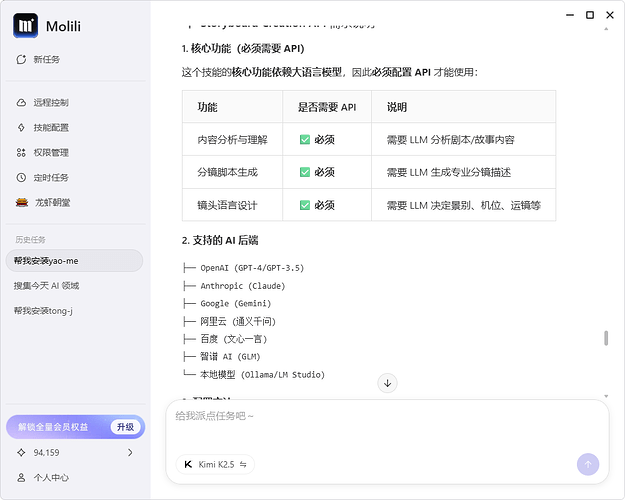This screenshot has height=500, width=625.
Task: Minimize the Molili window
Action: coord(570,15)
